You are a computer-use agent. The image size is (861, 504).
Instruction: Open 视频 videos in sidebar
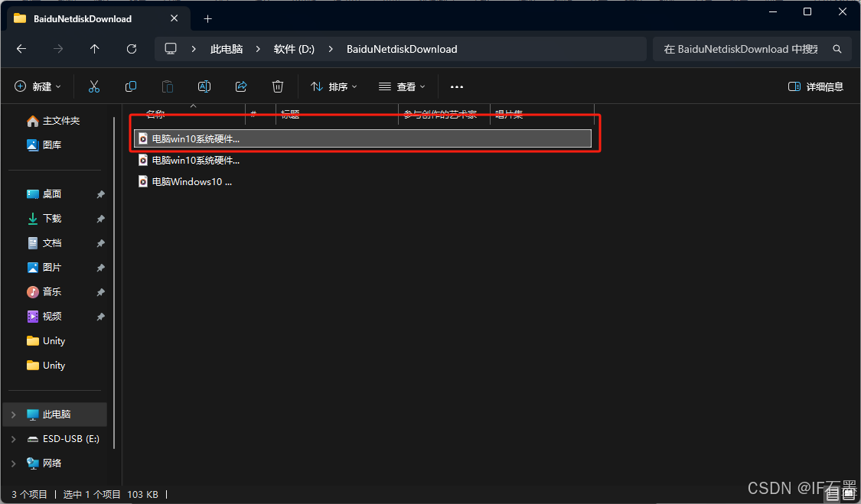click(x=44, y=316)
